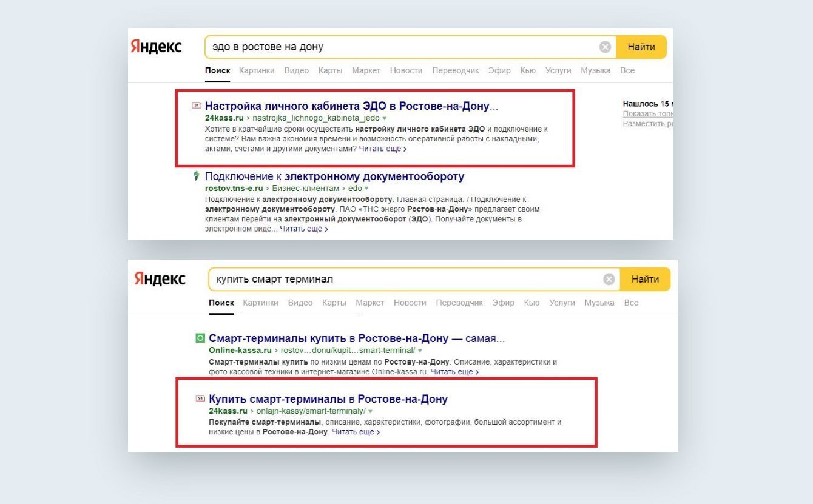Click Найти button beside 'эдо в ростове на дону'
813x504 pixels.
click(641, 47)
